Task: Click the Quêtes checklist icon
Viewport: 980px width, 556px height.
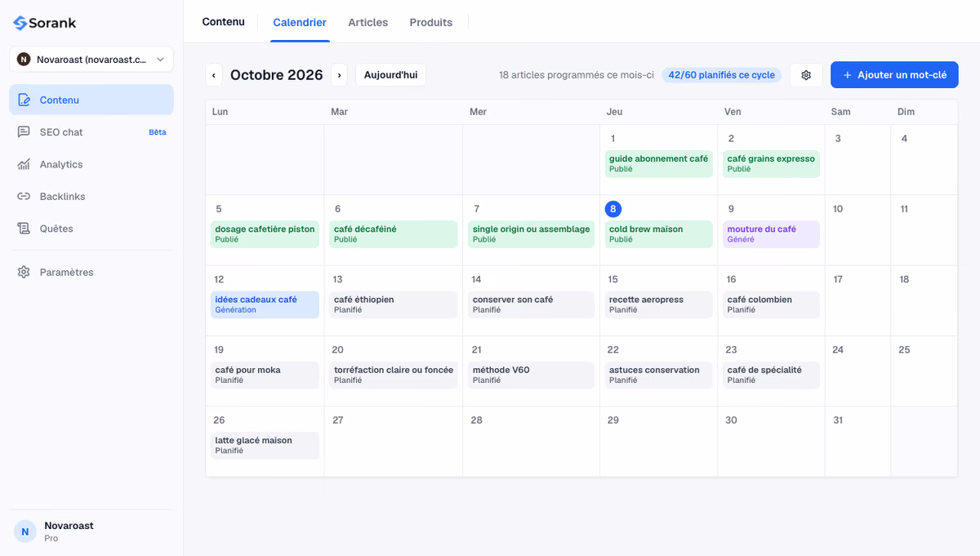Action: pos(24,229)
